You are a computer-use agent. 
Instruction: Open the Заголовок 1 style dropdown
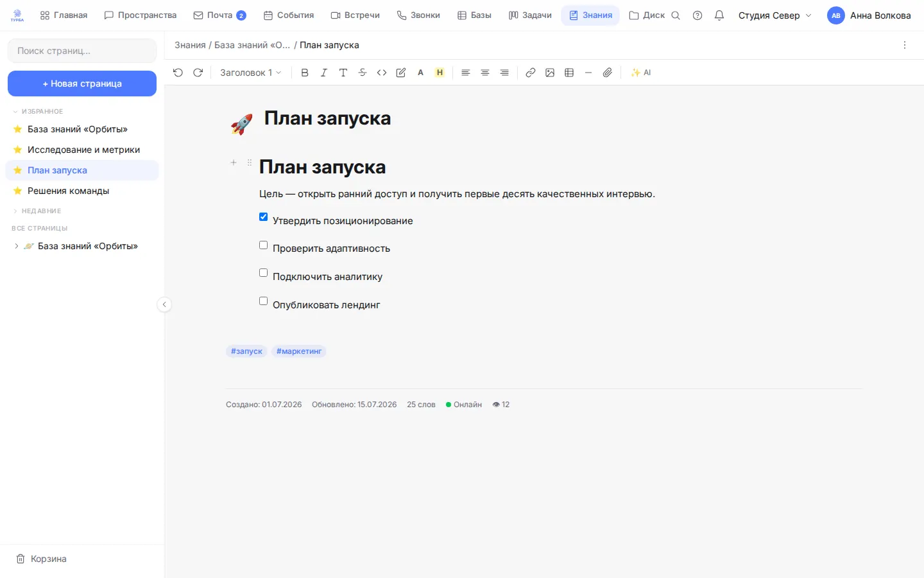coord(251,73)
